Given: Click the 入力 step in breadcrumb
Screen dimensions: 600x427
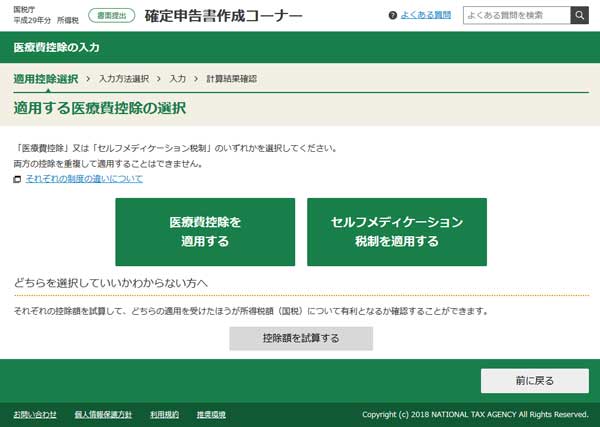Looking at the screenshot, I should tap(177, 78).
